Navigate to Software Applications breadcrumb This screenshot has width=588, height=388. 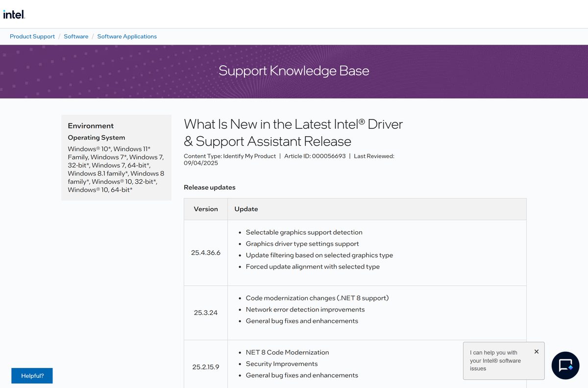coord(127,36)
